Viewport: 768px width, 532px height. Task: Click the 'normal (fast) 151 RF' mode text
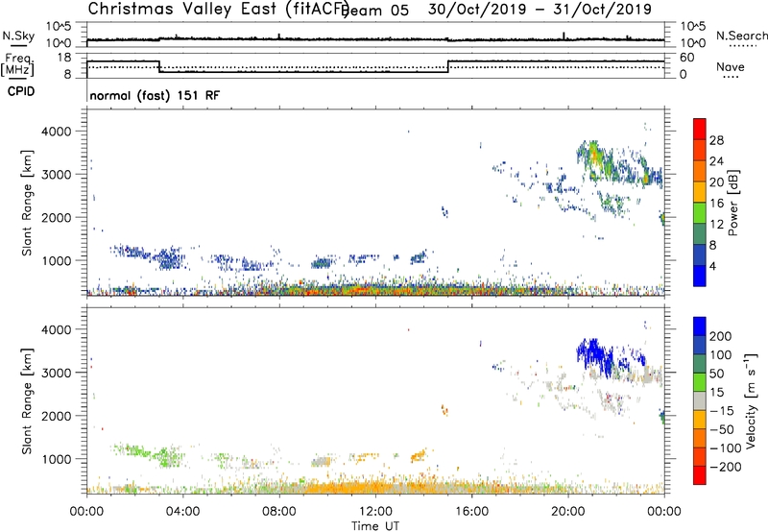pyautogui.click(x=155, y=96)
